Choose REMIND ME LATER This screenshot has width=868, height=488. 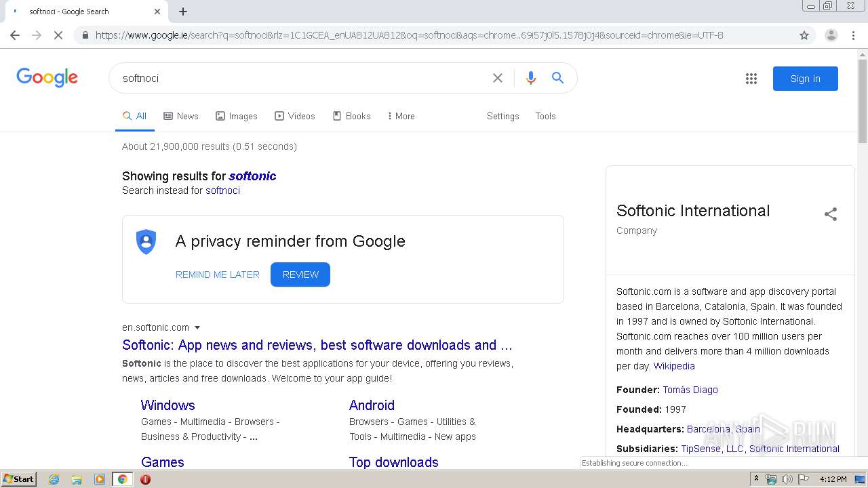point(218,274)
